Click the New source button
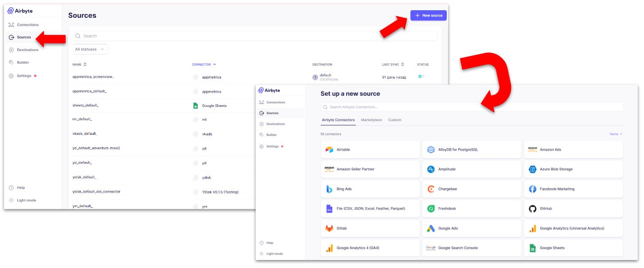Image resolution: width=644 pixels, height=268 pixels. [x=428, y=16]
